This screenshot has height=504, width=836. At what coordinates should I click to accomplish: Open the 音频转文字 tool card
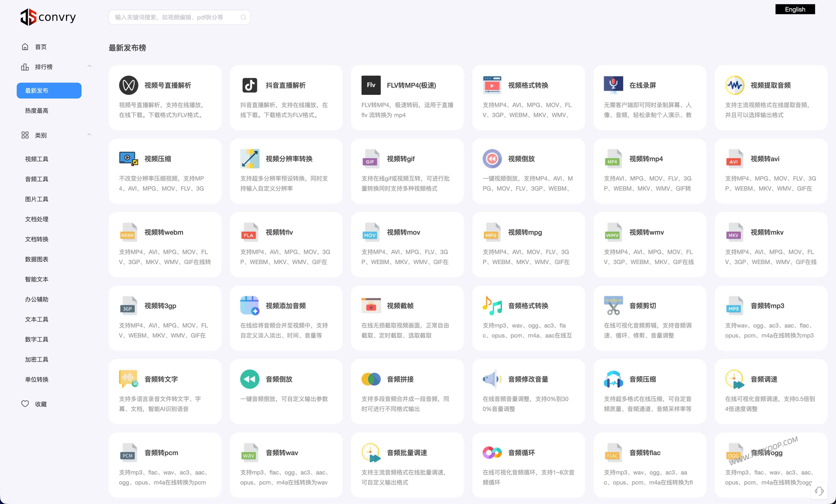[x=165, y=392]
